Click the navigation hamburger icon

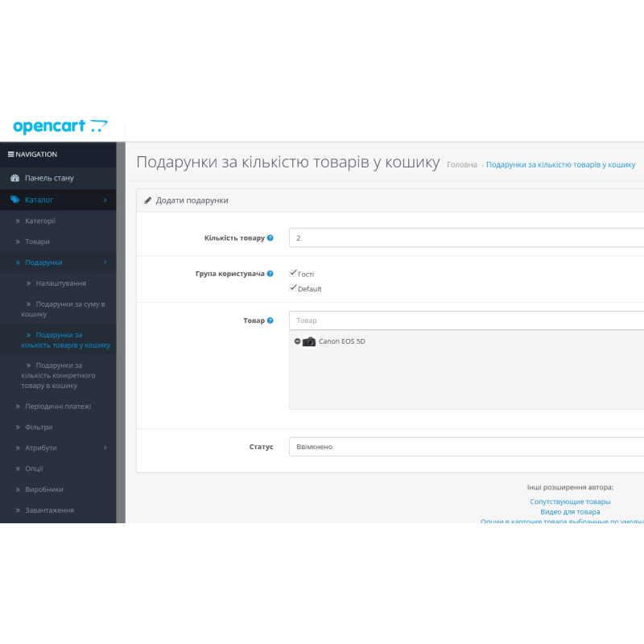11,154
